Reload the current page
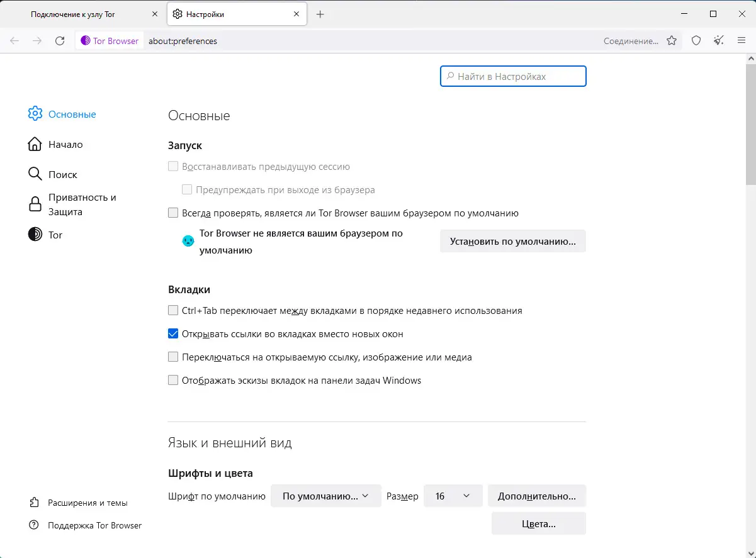The image size is (756, 558). click(60, 41)
